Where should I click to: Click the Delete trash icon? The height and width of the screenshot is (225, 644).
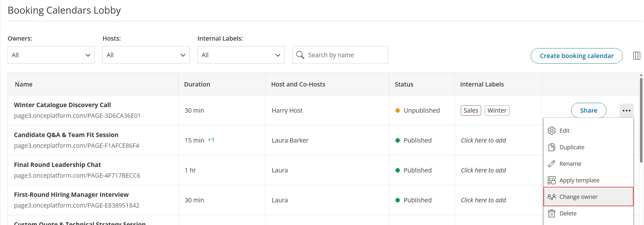(x=551, y=213)
